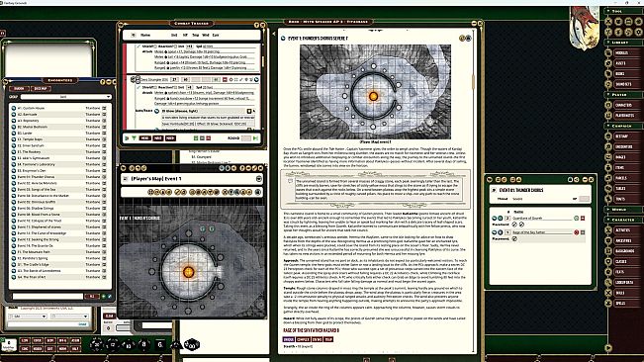
Task: Click next round icon beside Round field
Action: click(x=256, y=138)
